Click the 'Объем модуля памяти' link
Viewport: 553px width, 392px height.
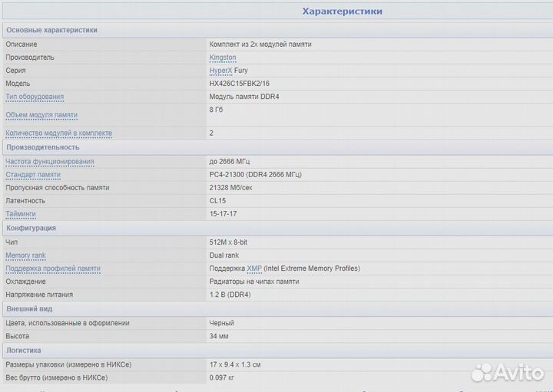click(x=41, y=115)
